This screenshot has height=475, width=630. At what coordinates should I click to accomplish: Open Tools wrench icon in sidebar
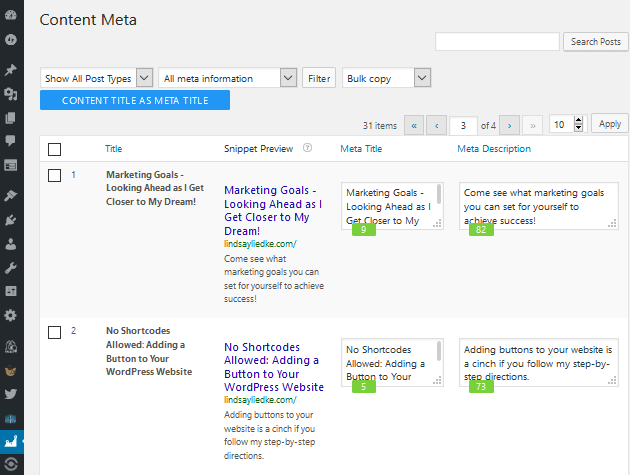coord(11,268)
